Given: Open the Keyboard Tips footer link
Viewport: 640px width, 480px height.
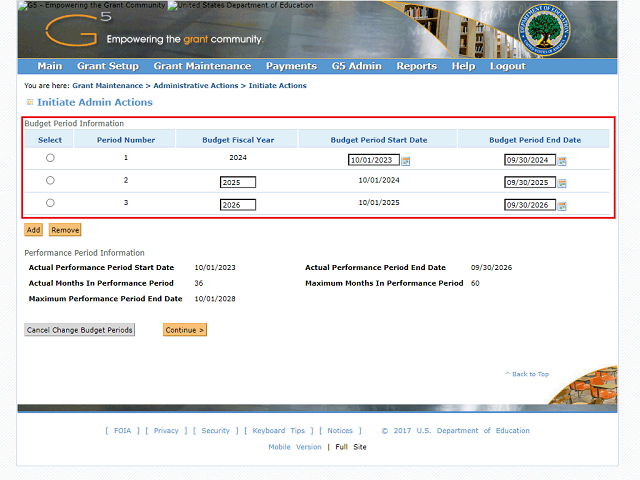Looking at the screenshot, I should click(278, 431).
